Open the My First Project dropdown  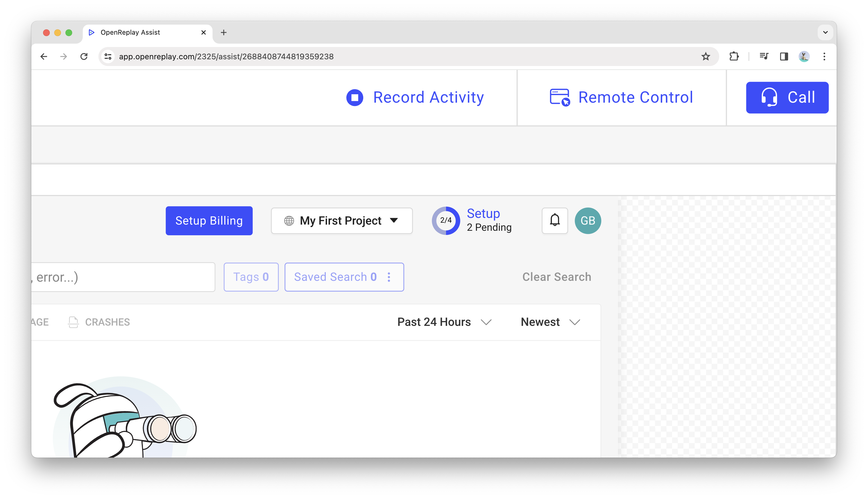(x=341, y=221)
